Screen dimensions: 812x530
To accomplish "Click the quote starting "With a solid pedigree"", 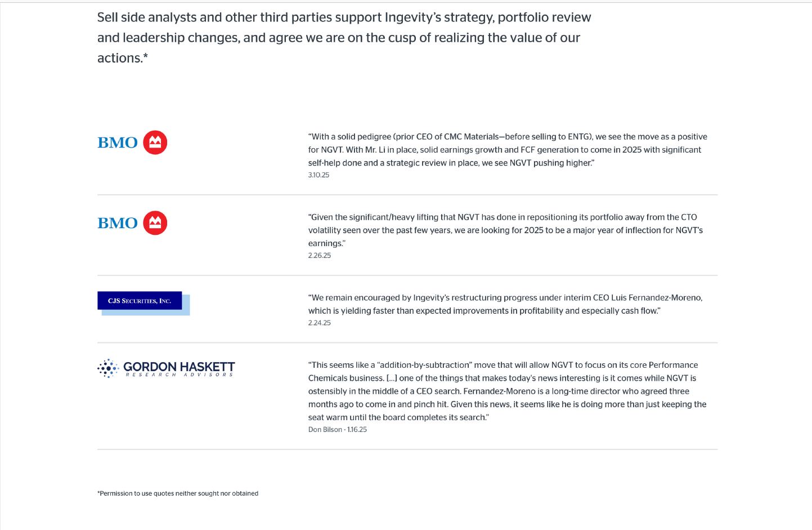I will [x=507, y=149].
